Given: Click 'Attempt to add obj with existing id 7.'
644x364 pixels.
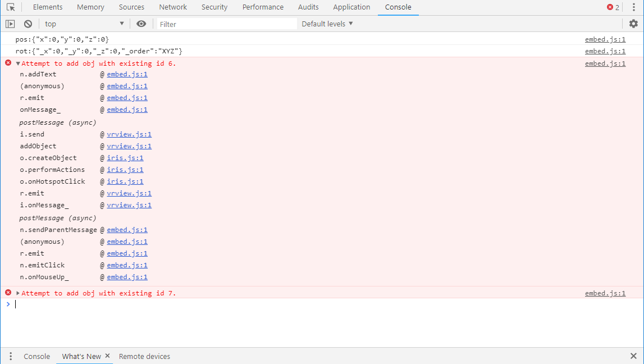Looking at the screenshot, I should tap(99, 293).
